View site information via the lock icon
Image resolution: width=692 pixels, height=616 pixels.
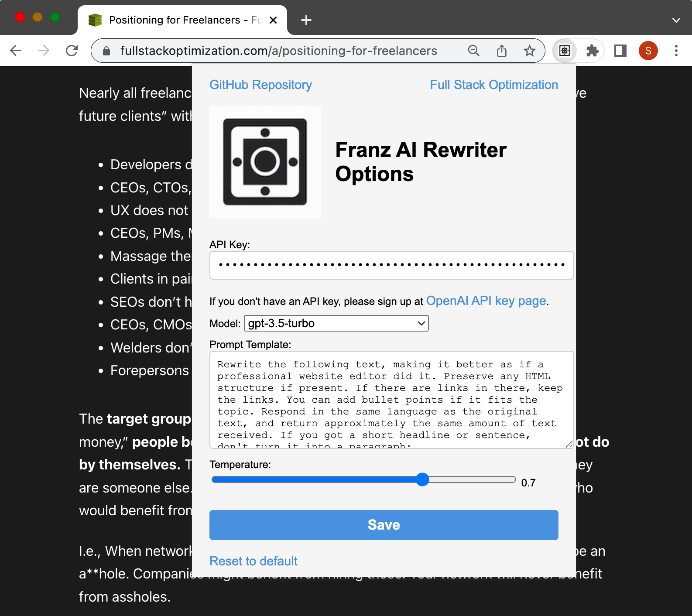click(106, 51)
